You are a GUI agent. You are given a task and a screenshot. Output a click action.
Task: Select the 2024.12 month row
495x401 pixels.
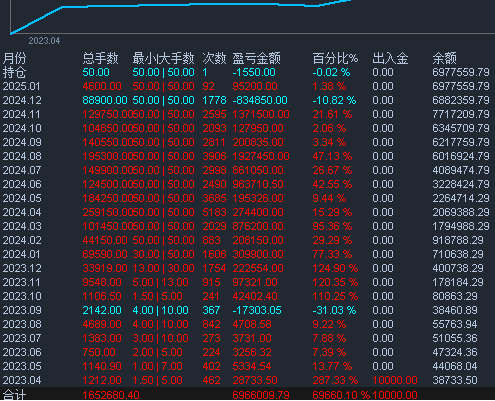pyautogui.click(x=247, y=100)
